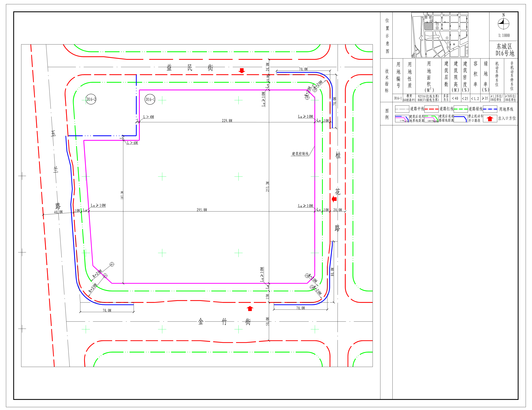
Task: Click the '机动车停车位' column header
Action: coord(497,74)
